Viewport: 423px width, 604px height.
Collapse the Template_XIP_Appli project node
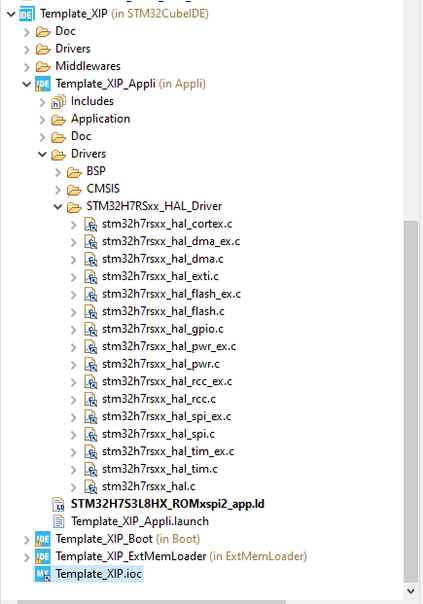point(27,84)
